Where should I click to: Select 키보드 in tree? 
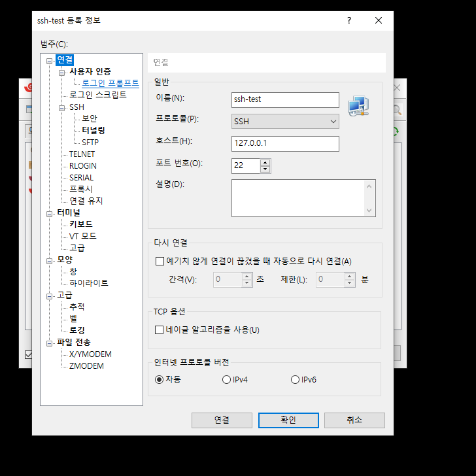81,224
